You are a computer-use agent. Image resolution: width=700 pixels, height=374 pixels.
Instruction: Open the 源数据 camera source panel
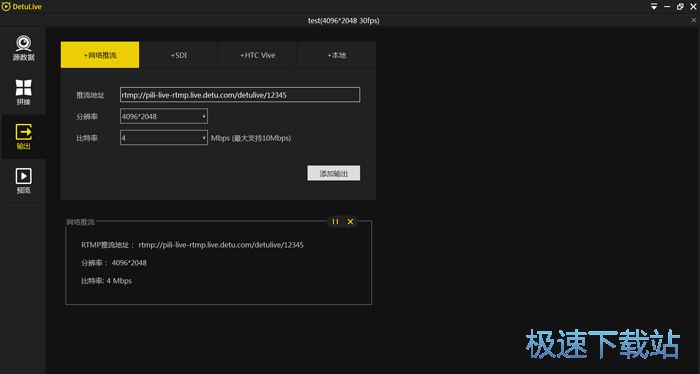23,48
